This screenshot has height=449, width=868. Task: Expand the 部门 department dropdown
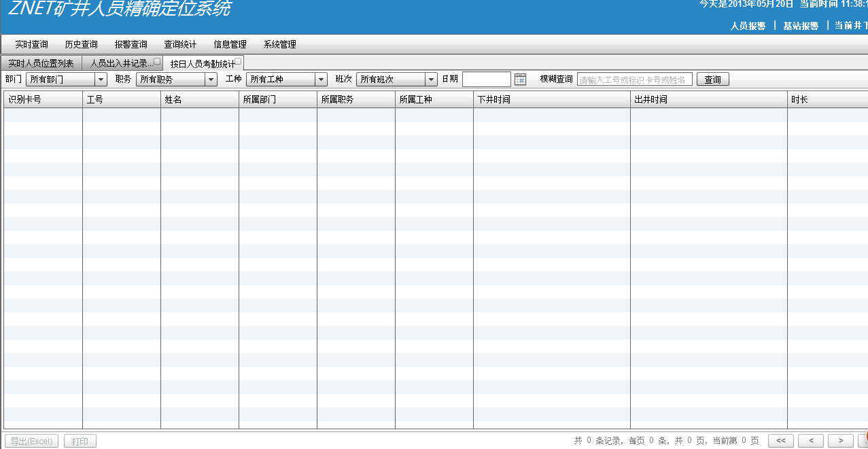(x=101, y=80)
